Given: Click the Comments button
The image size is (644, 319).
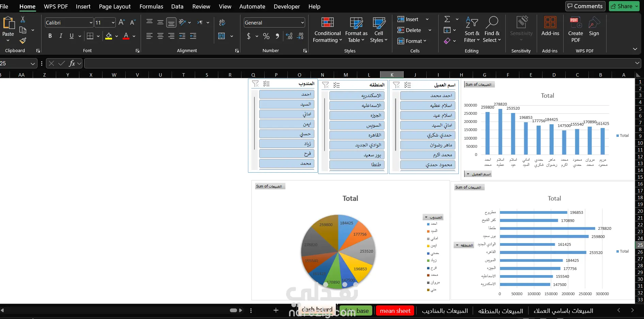Looking at the screenshot, I should coord(585,6).
